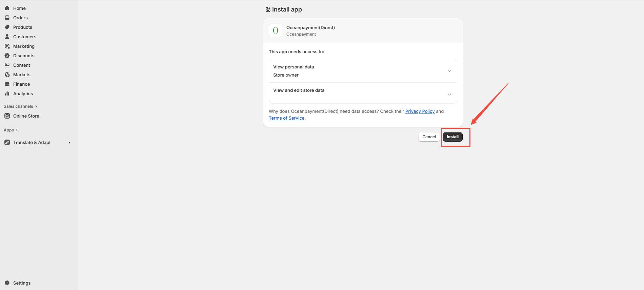The height and width of the screenshot is (290, 644).
Task: Open the Home menu item
Action: coord(19,8)
